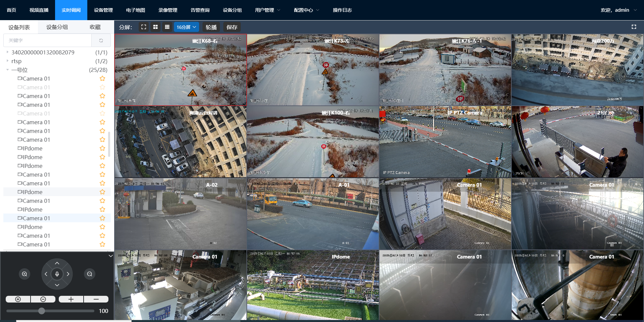Toggle favorite star on highlighted IPdome row

point(102,192)
